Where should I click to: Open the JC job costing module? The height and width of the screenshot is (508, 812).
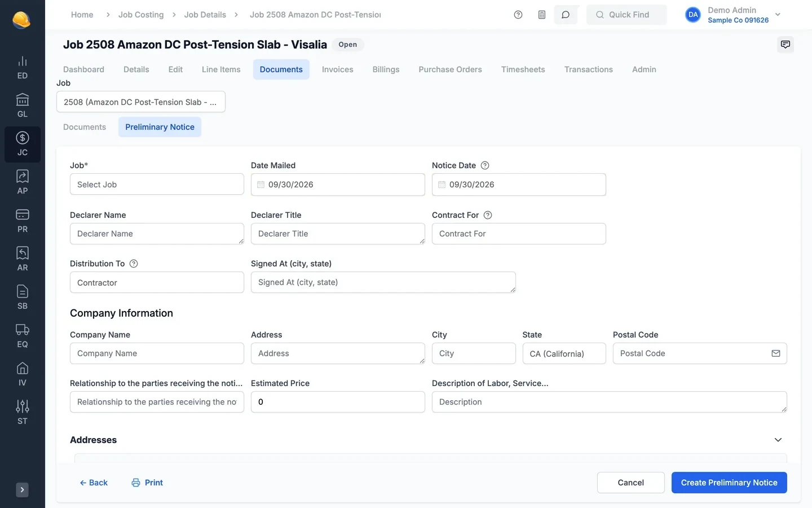coord(23,144)
